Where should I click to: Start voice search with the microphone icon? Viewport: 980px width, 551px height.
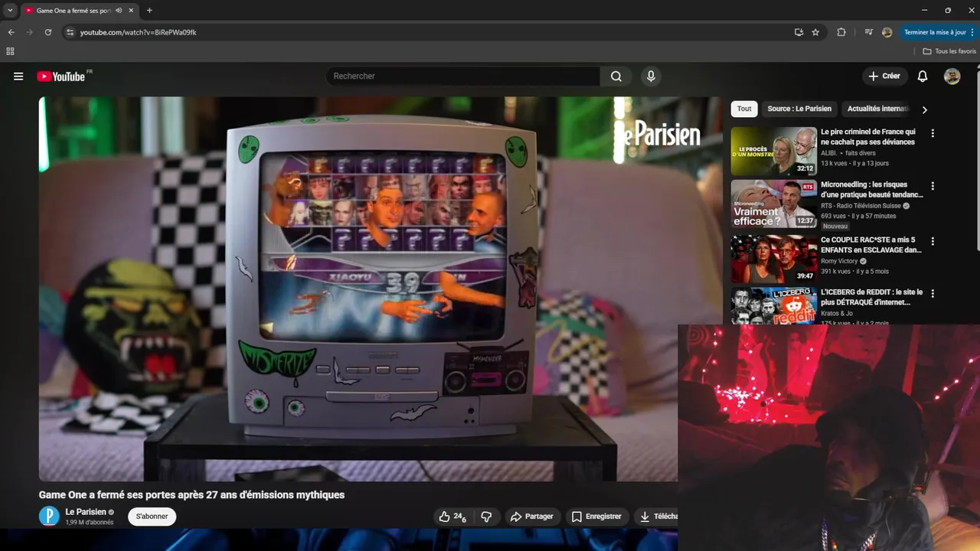click(651, 77)
